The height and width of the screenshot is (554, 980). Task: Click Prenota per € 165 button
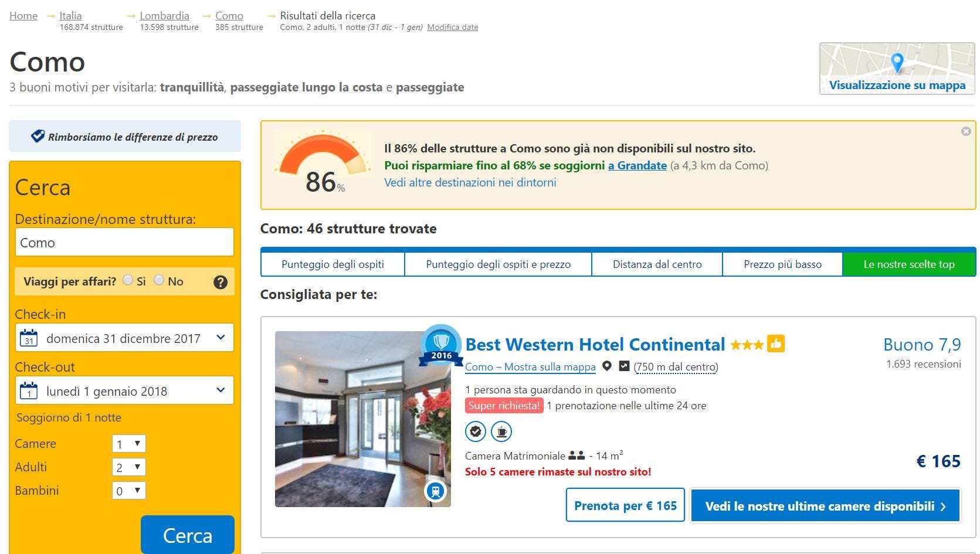coord(625,505)
